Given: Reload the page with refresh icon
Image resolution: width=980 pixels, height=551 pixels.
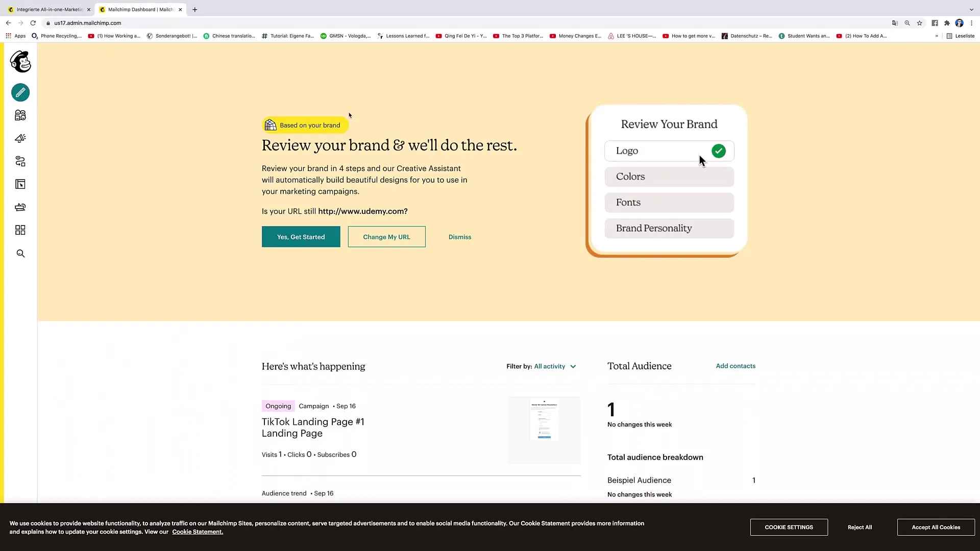Looking at the screenshot, I should [33, 23].
